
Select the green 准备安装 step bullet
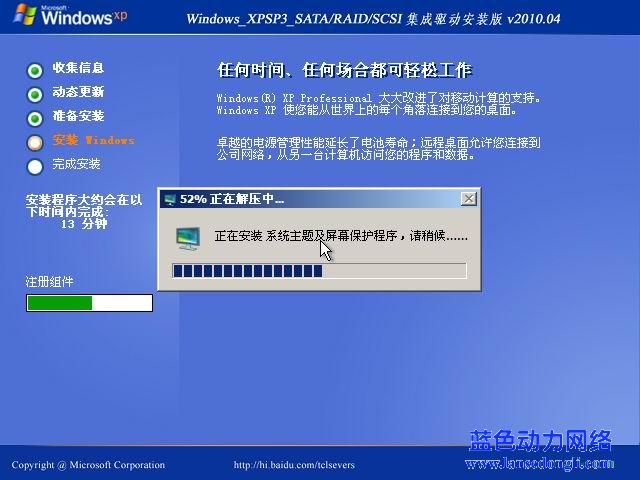point(35,118)
